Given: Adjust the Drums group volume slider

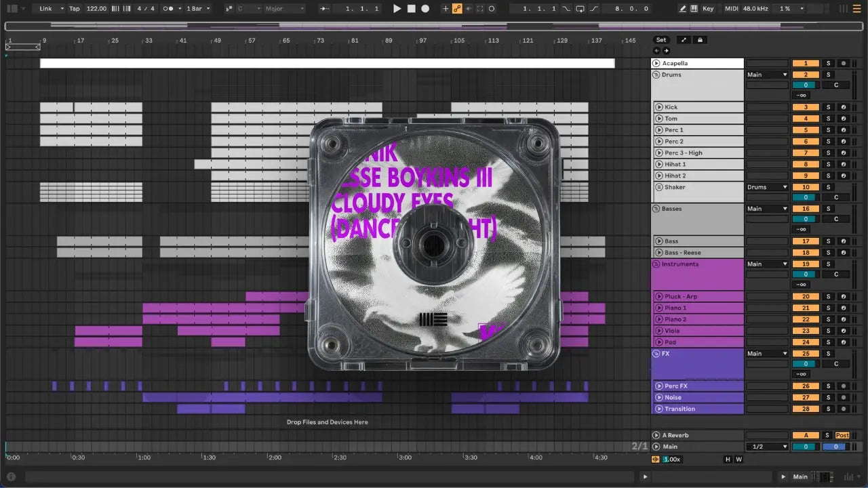Looking at the screenshot, I should [806, 85].
